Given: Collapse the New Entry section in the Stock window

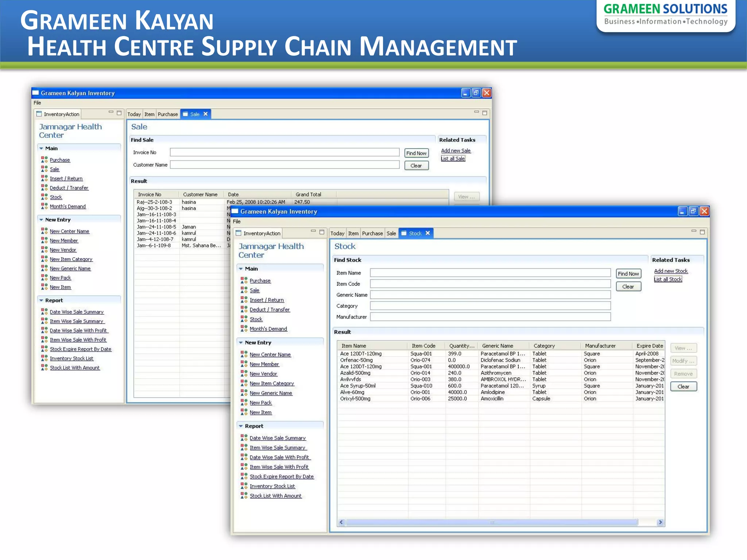Looking at the screenshot, I should [x=241, y=342].
